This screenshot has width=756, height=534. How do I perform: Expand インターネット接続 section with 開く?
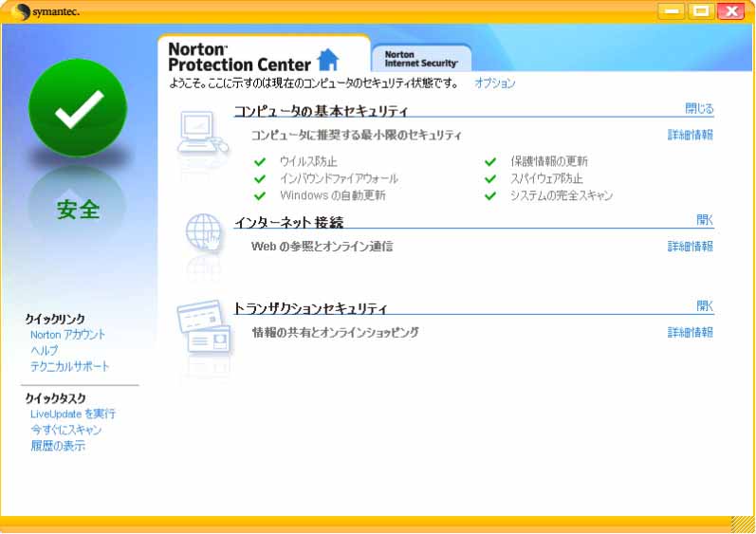(x=705, y=220)
